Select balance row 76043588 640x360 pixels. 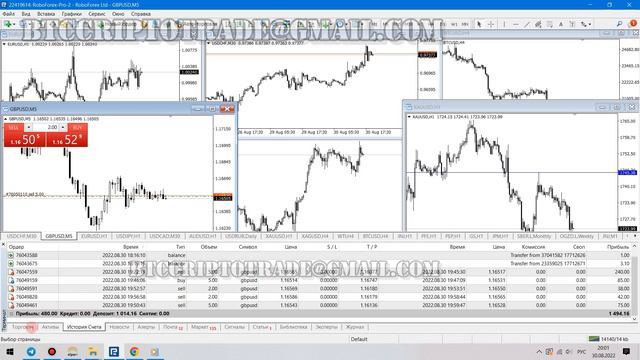click(319, 255)
